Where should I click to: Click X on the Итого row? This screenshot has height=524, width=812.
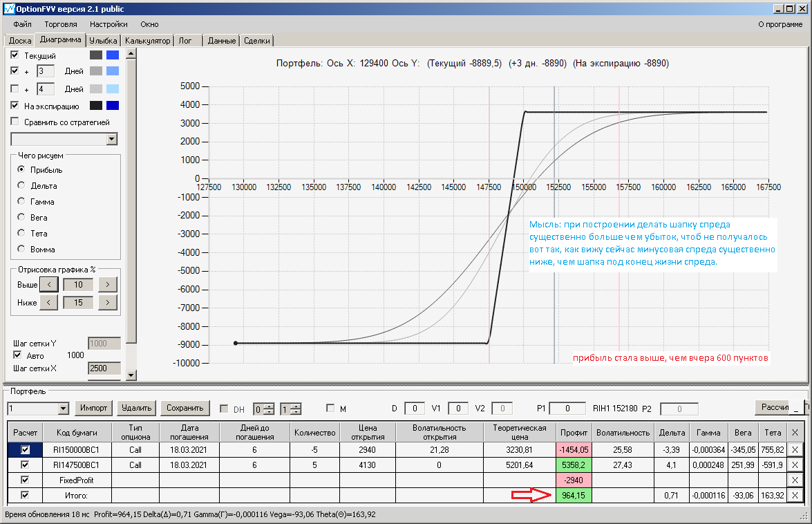click(x=795, y=496)
